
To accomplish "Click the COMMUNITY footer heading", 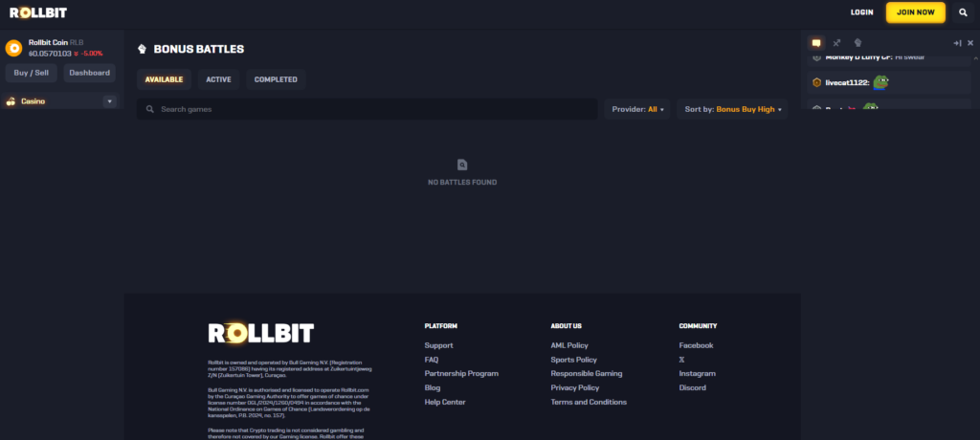I will click(x=698, y=326).
